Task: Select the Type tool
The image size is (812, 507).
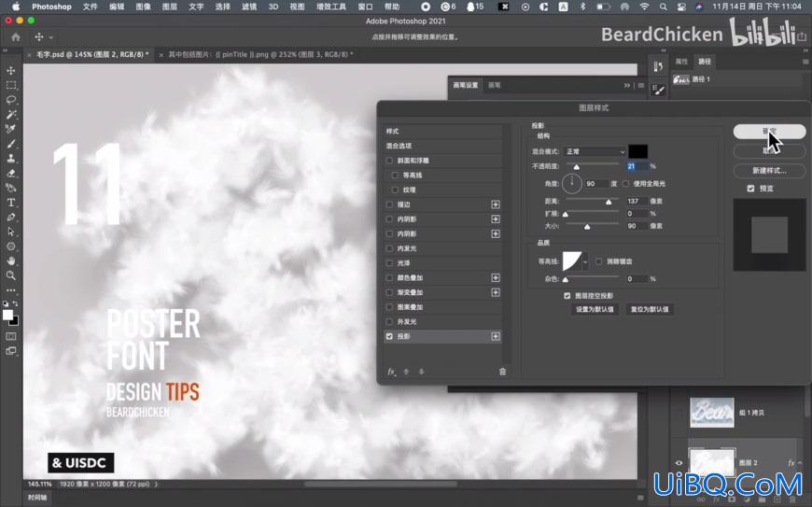Action: pyautogui.click(x=11, y=203)
